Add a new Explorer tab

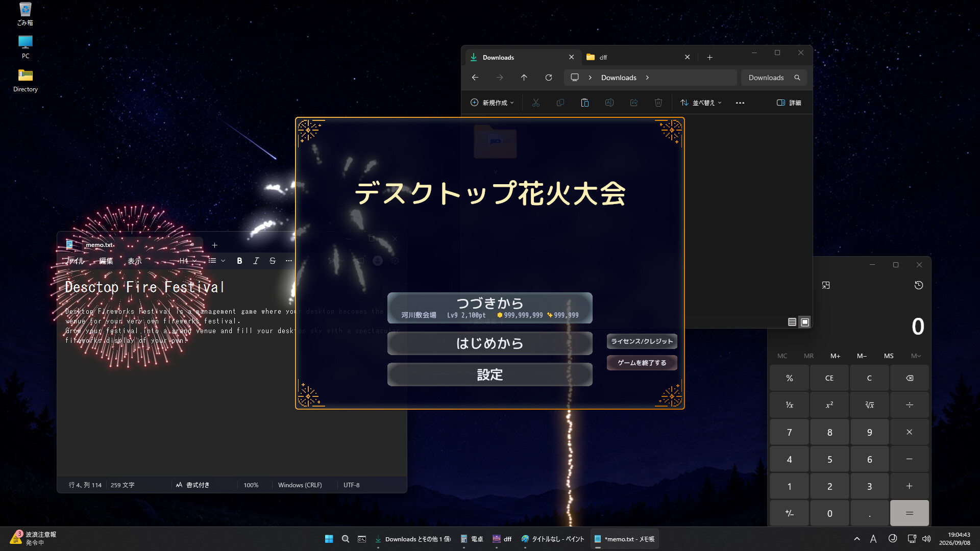point(709,57)
